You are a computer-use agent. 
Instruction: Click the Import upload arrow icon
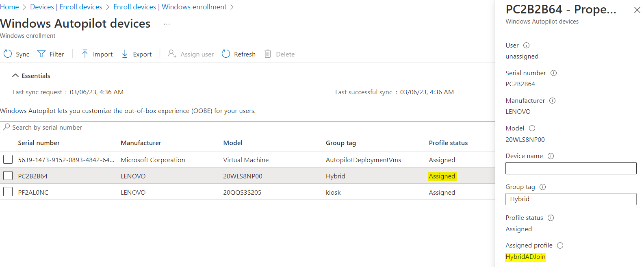85,54
